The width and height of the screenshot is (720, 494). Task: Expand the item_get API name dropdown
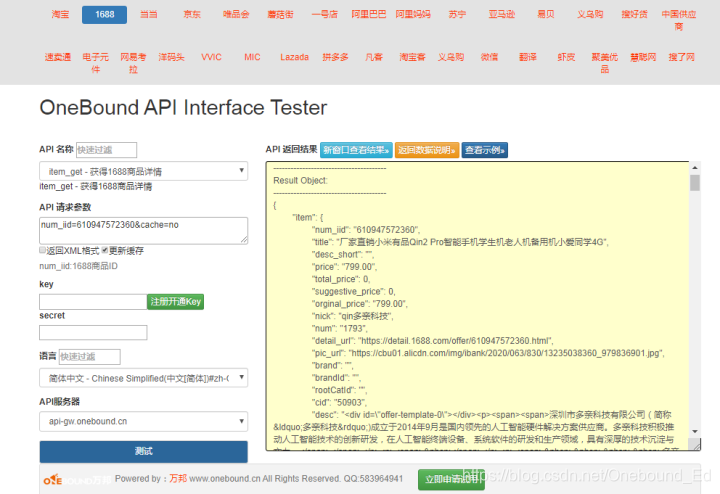tap(144, 171)
